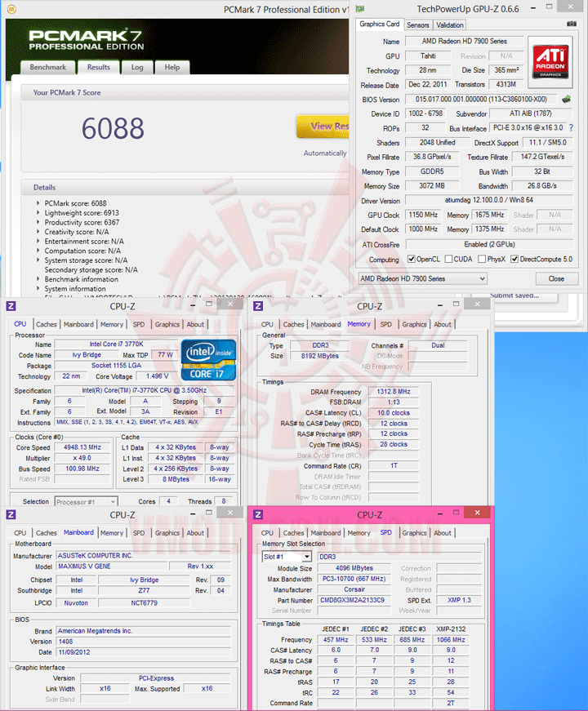Image resolution: width=588 pixels, height=711 pixels.
Task: Click the ATI CrossFire field Enabled (2 GPUs)
Action: coord(489,244)
